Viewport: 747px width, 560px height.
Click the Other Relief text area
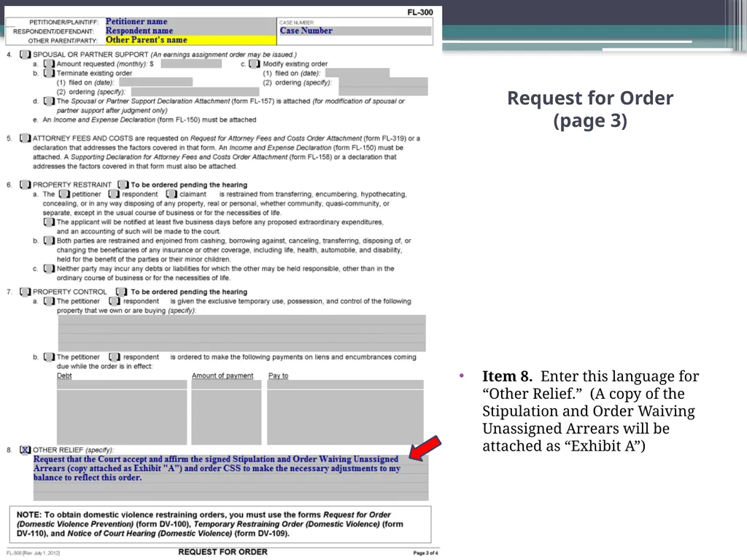pyautogui.click(x=231, y=478)
